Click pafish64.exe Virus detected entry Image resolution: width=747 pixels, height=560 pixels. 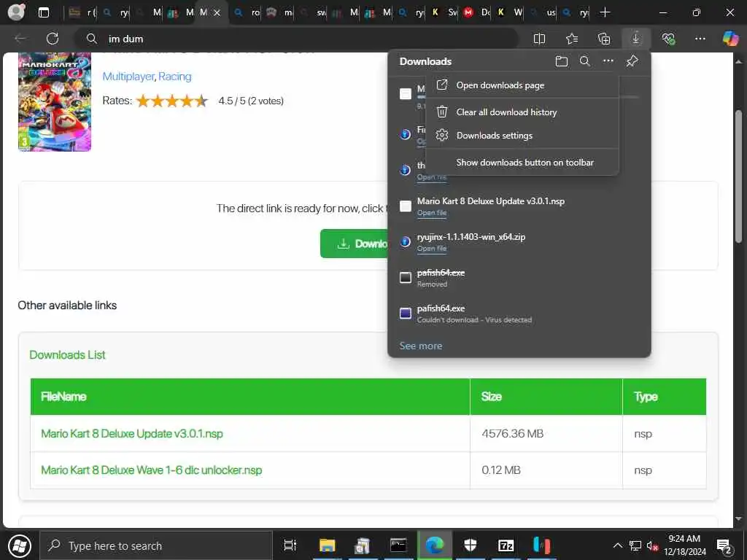pos(519,314)
